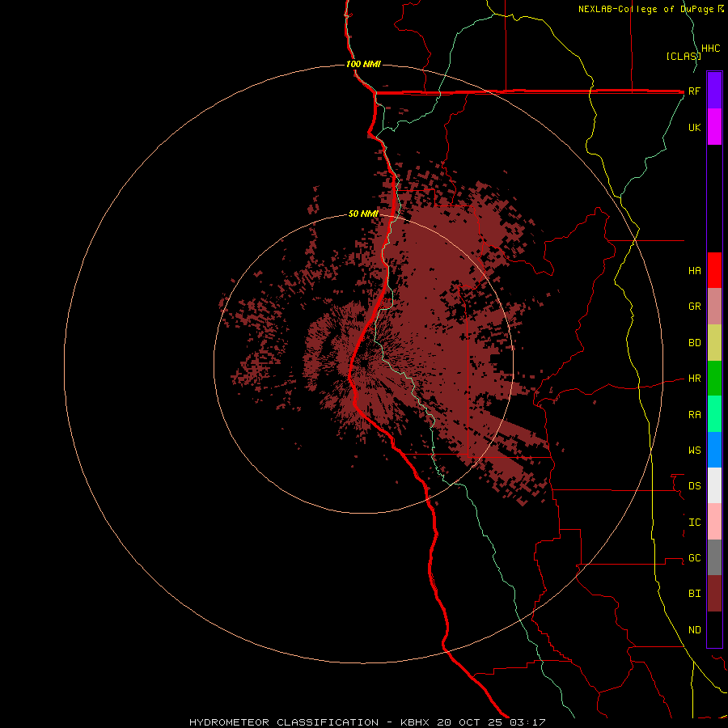Viewport: 728px width, 728px height.
Task: Select the WS blue legend swatch
Action: [714, 450]
